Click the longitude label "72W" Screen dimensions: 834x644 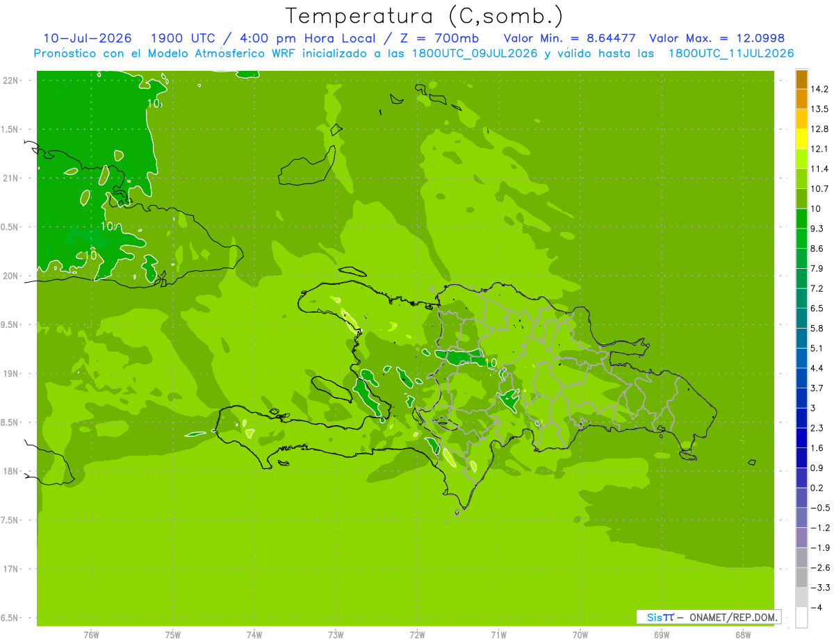[x=417, y=634]
